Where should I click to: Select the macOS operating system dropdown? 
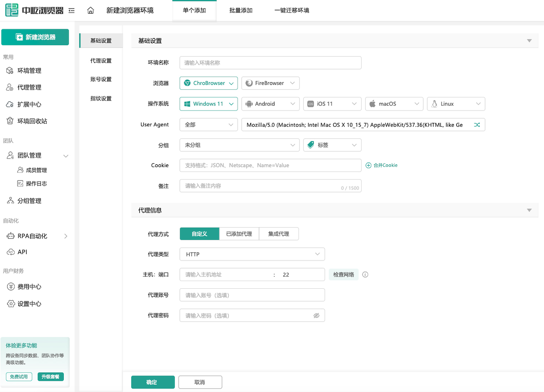click(x=394, y=104)
